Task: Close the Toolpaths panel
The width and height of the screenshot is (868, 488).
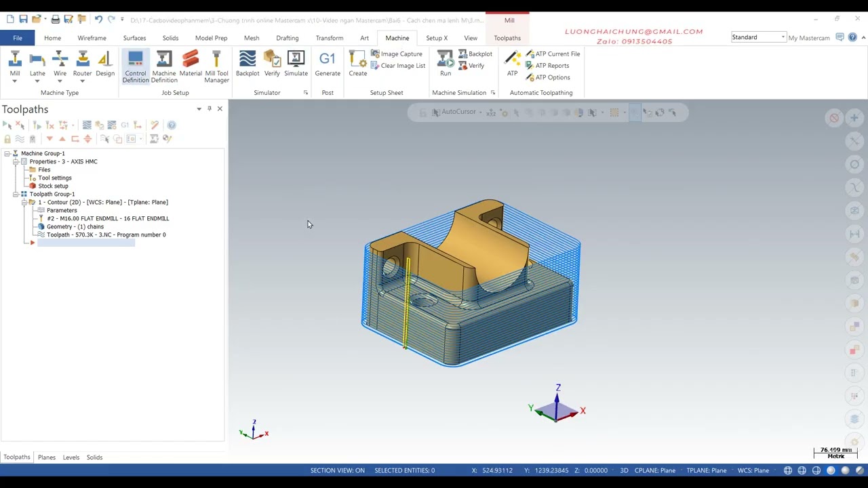Action: click(x=220, y=109)
